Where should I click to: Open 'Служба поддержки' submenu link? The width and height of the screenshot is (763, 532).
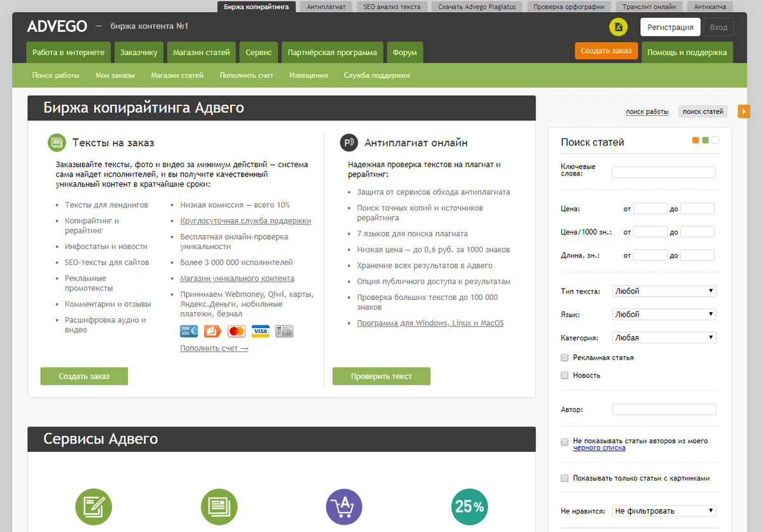point(376,75)
